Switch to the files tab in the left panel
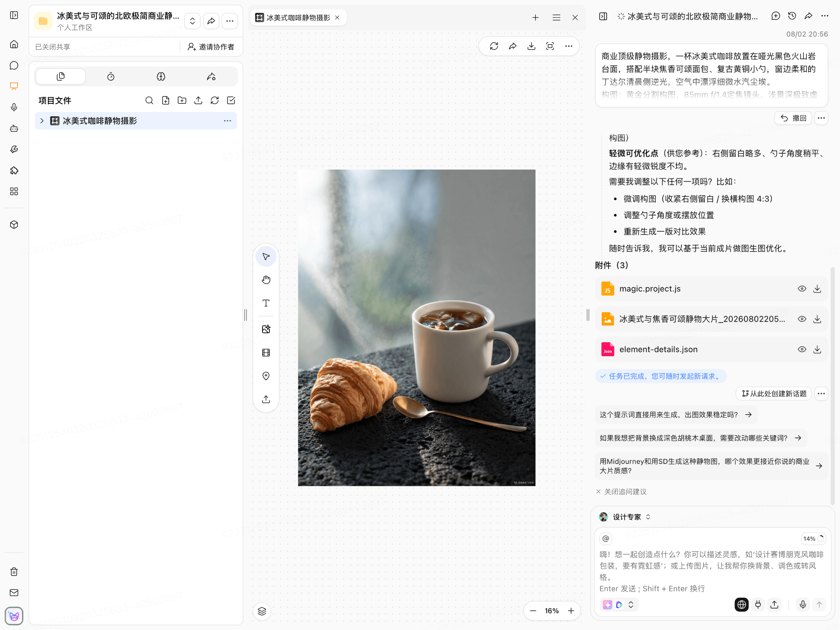Image resolution: width=840 pixels, height=630 pixels. coord(61,77)
